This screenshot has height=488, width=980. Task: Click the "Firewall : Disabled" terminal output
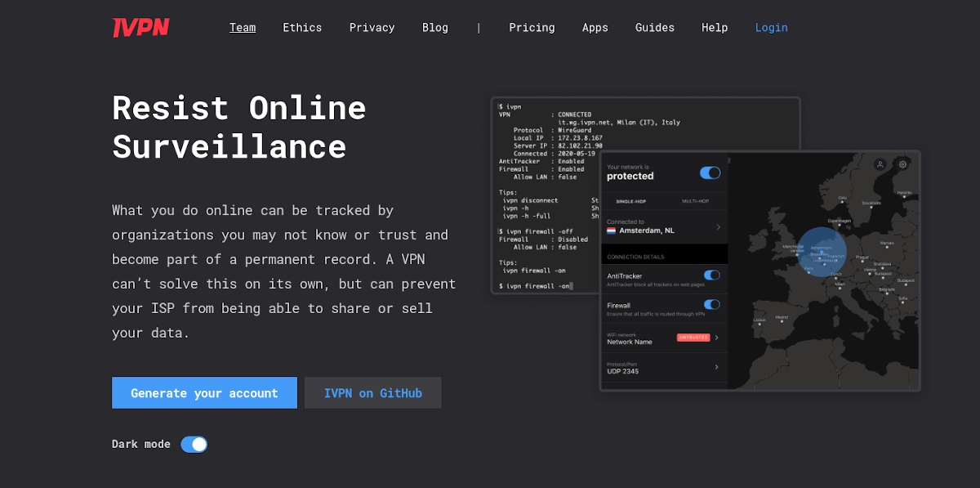[x=543, y=240]
